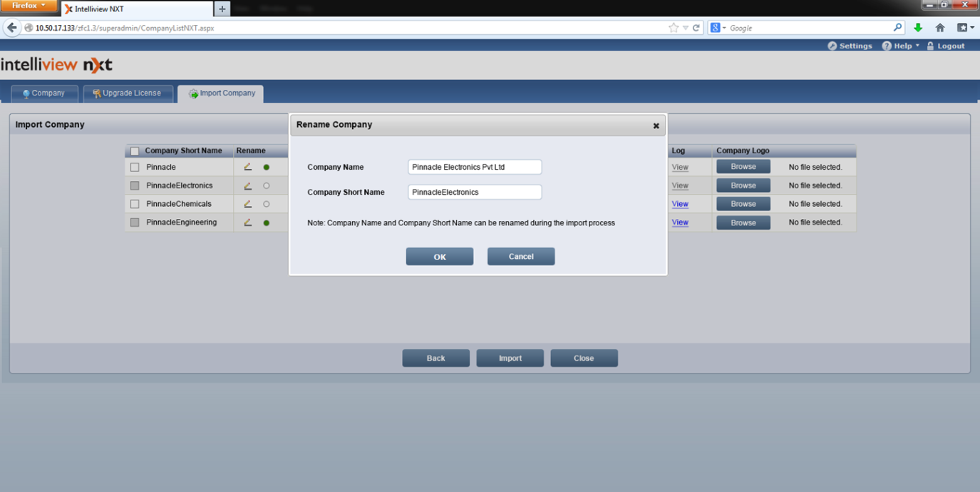
Task: Reload the page using refresh icon
Action: pos(696,28)
